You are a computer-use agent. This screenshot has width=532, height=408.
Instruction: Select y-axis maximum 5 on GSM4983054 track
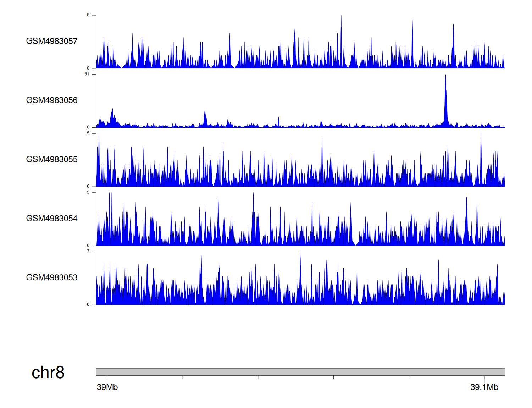(88, 192)
